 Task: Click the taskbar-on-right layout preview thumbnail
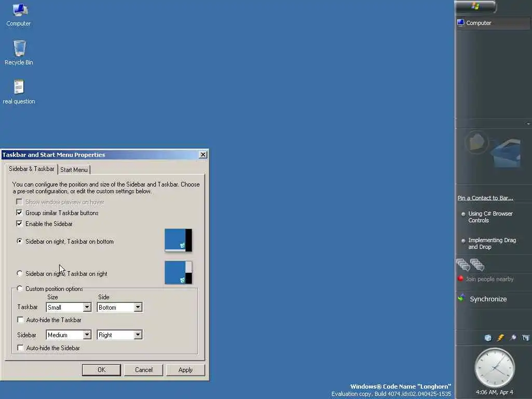pos(179,272)
